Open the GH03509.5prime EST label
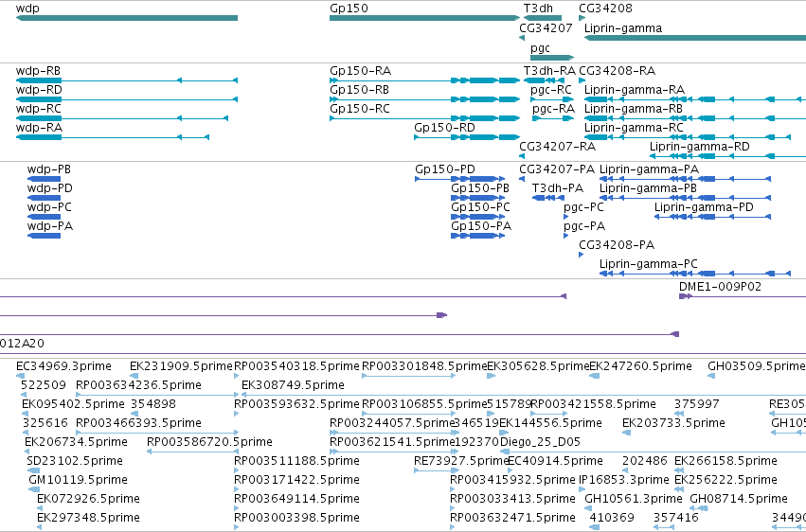806x532 pixels. pyautogui.click(x=756, y=367)
